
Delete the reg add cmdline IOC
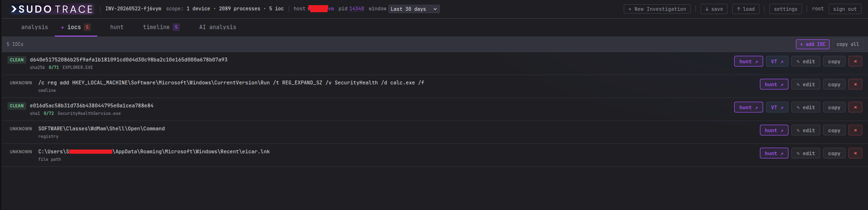[855, 84]
